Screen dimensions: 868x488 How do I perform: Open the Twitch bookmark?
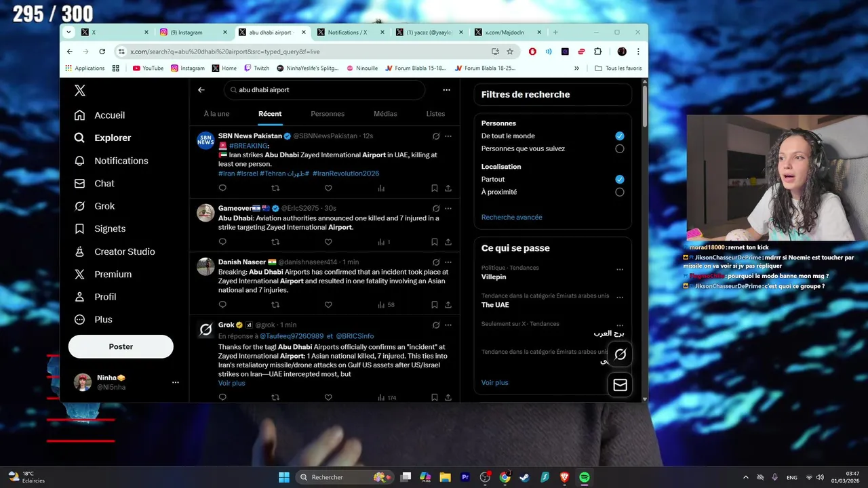pyautogui.click(x=256, y=68)
